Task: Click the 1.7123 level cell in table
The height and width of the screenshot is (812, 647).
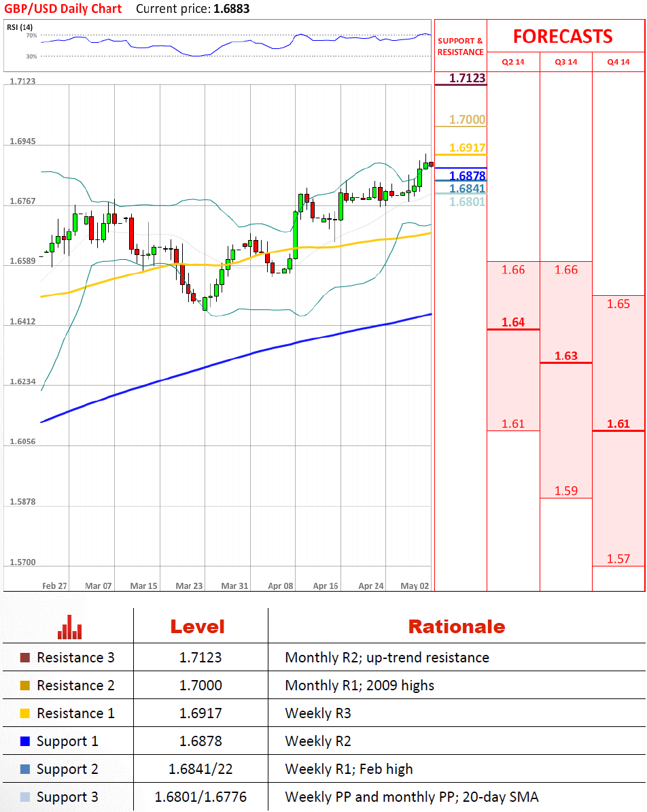Action: tap(200, 658)
